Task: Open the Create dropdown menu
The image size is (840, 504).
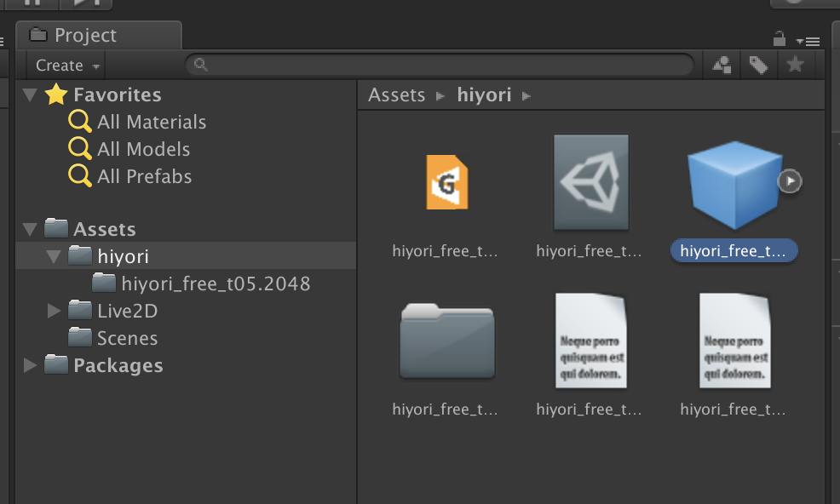Action: pyautogui.click(x=67, y=66)
